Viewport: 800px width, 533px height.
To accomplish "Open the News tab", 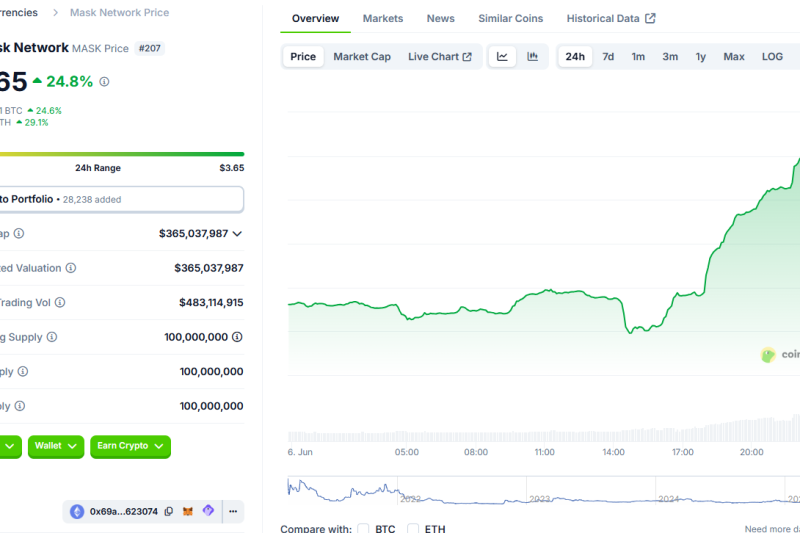I will tap(440, 18).
